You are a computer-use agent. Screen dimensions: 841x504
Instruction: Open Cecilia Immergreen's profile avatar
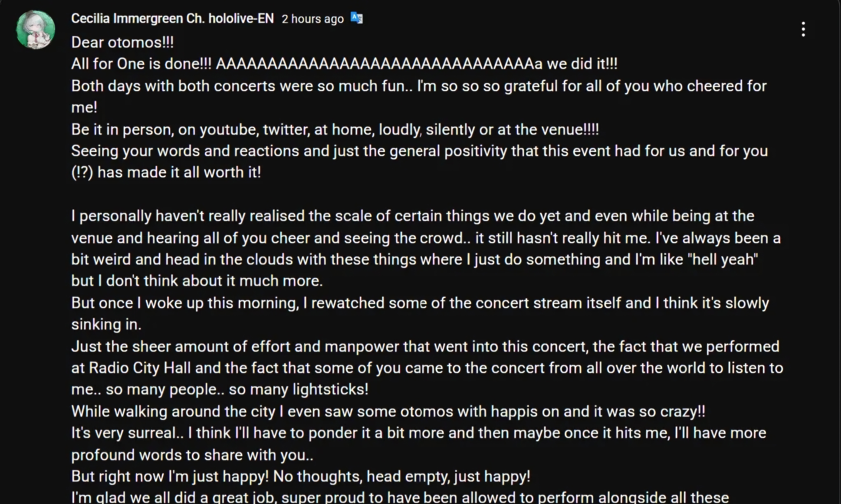point(36,30)
